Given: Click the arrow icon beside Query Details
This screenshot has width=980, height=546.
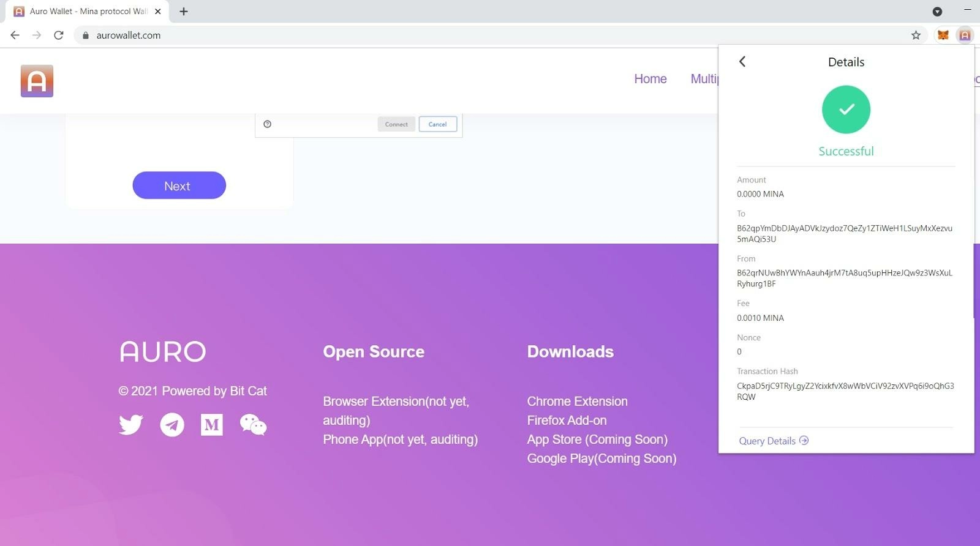Looking at the screenshot, I should [x=804, y=440].
